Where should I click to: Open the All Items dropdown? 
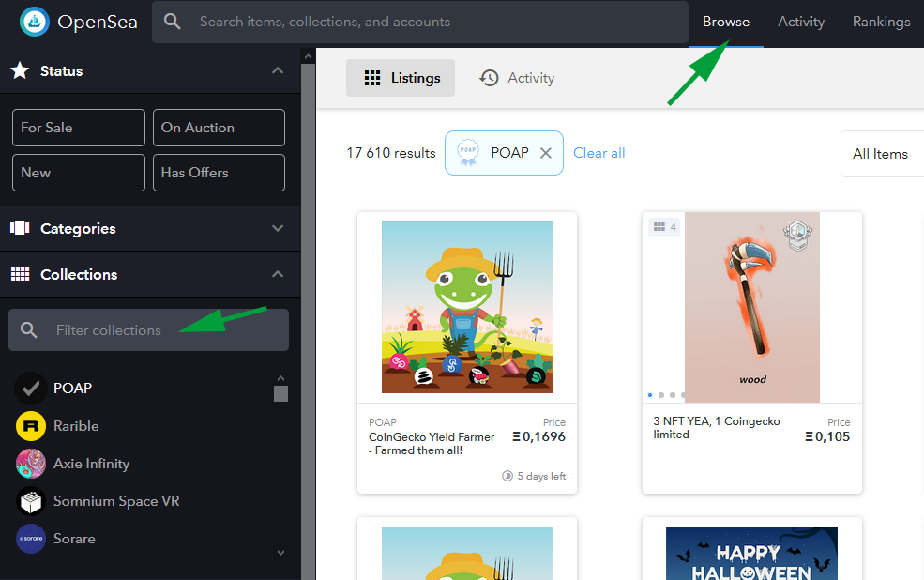point(882,154)
